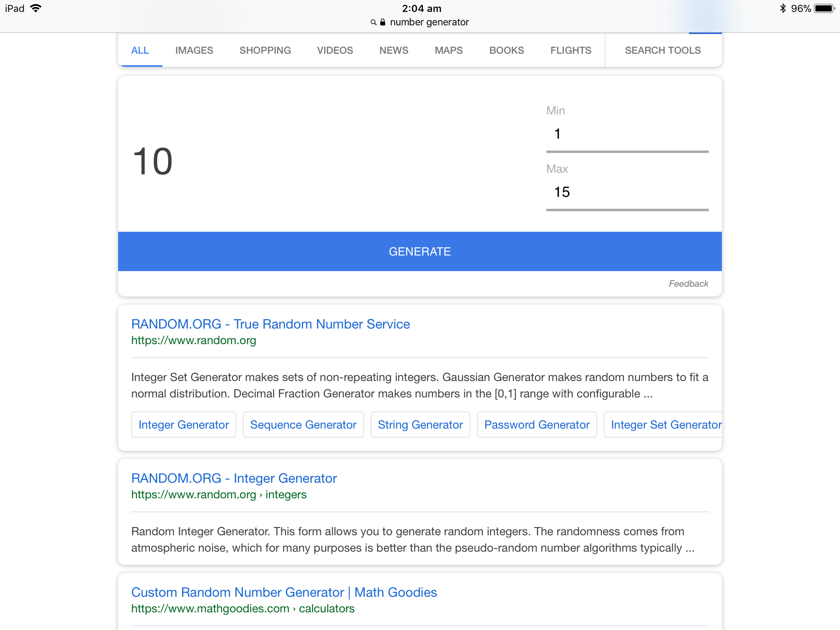This screenshot has width=840, height=630.
Task: Click the https://www.random.org URL
Action: 194,340
